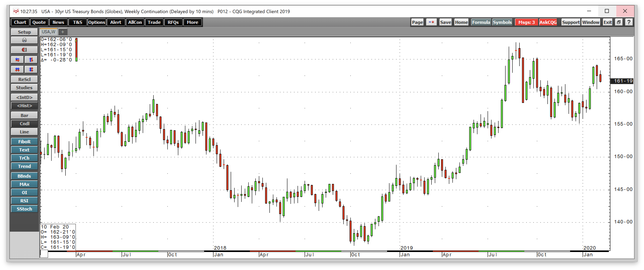Open the Studies button
Screen dimensions: 644x270
point(24,87)
